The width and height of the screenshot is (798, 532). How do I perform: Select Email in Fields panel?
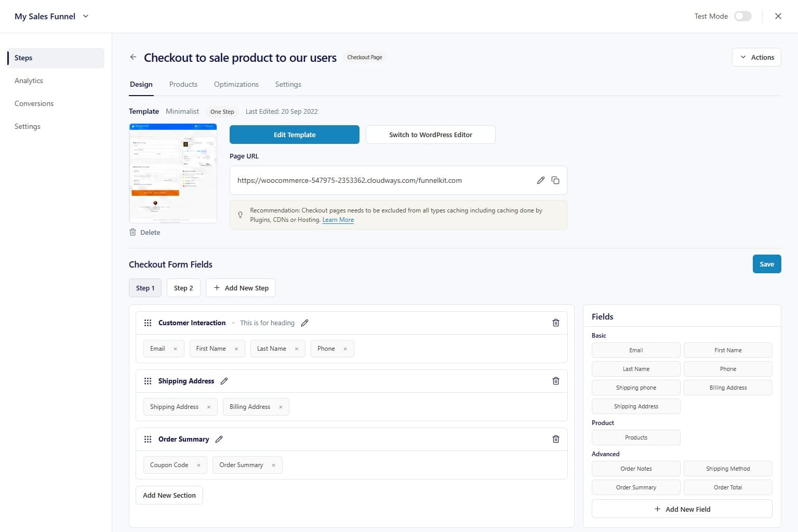click(636, 350)
